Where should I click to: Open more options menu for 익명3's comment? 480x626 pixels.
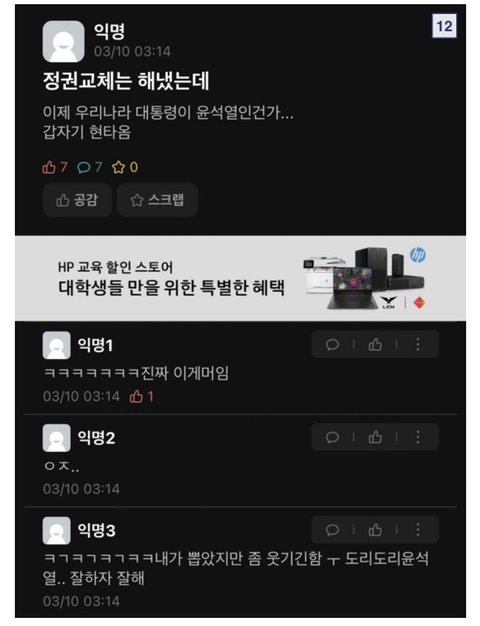418,530
